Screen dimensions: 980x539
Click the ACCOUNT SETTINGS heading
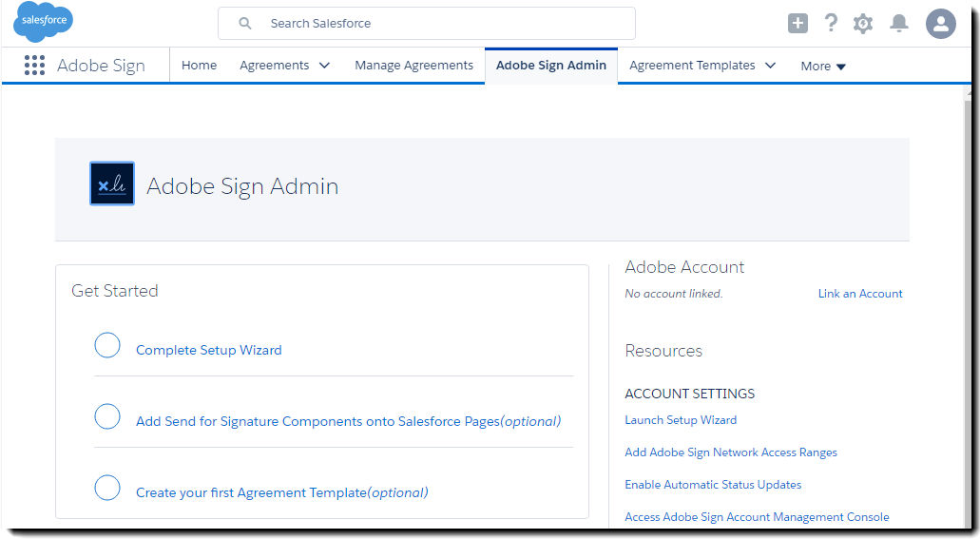[x=689, y=394]
